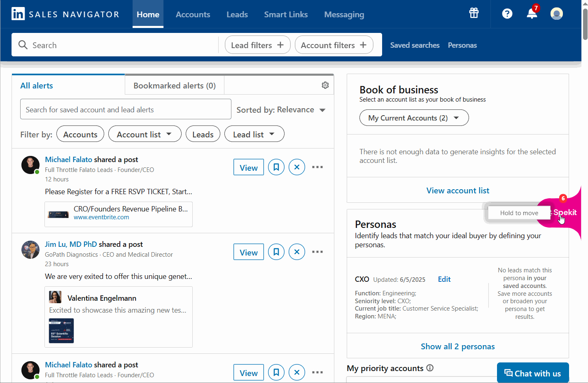The image size is (588, 383).
Task: Edit the CXO persona
Action: (x=444, y=279)
